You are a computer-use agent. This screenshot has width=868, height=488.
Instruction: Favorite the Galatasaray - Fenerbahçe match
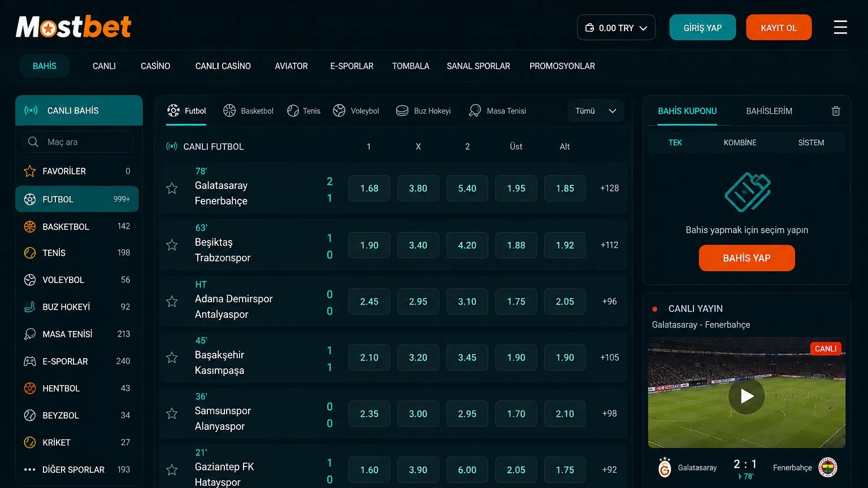172,188
